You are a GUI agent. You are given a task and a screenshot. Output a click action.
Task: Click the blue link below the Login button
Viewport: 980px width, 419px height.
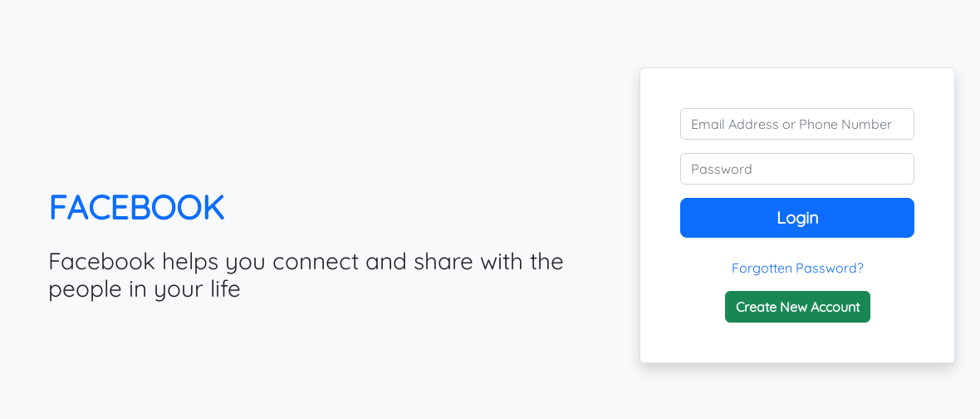[x=797, y=269]
